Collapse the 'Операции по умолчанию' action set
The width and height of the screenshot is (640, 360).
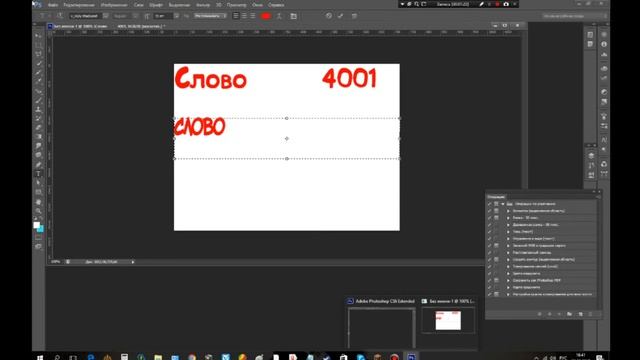(503, 204)
